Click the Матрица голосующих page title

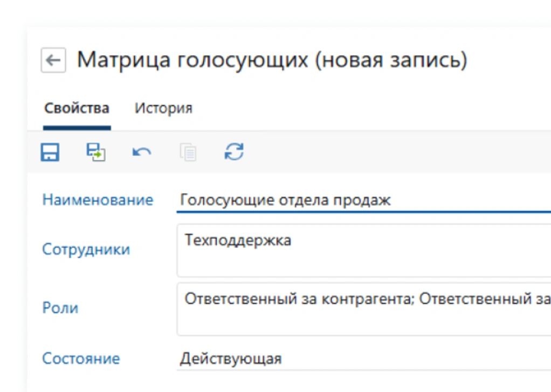(x=272, y=60)
